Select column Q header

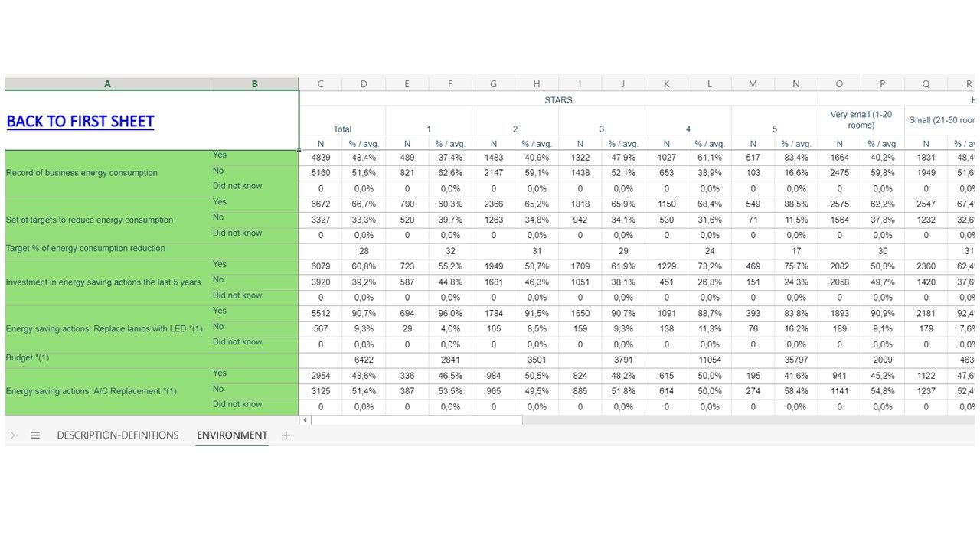926,84
